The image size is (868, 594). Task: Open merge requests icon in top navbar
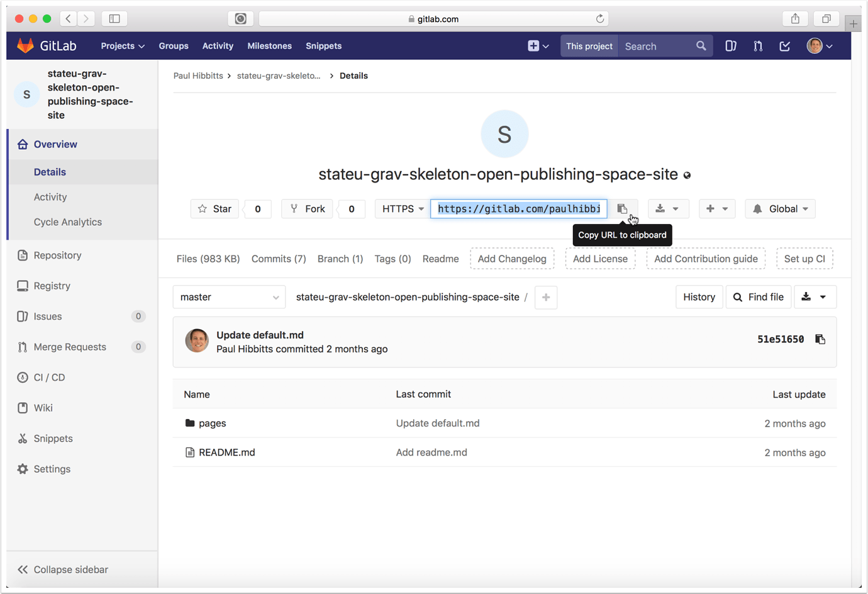tap(758, 46)
